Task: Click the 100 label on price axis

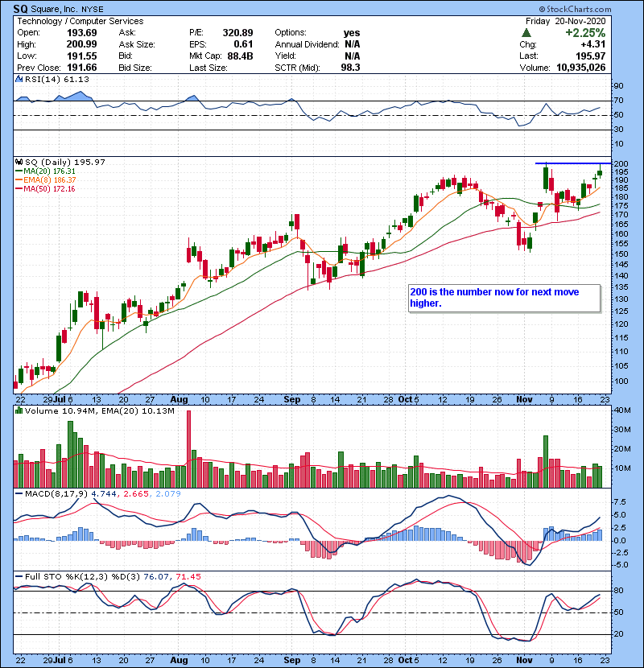Action: (x=621, y=381)
